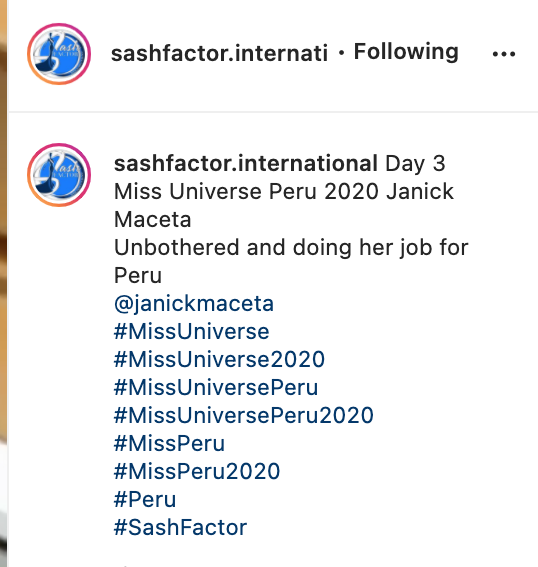Toggle the Following status button
This screenshot has height=567, width=538.
406,52
